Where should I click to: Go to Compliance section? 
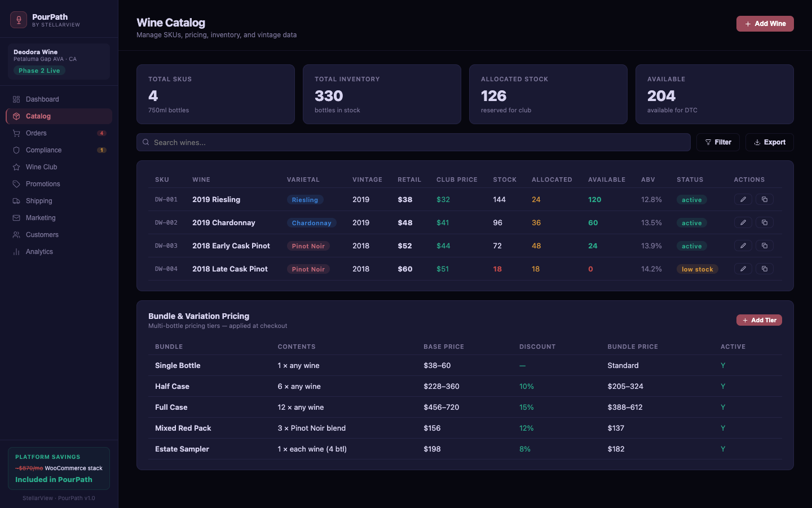pos(43,150)
